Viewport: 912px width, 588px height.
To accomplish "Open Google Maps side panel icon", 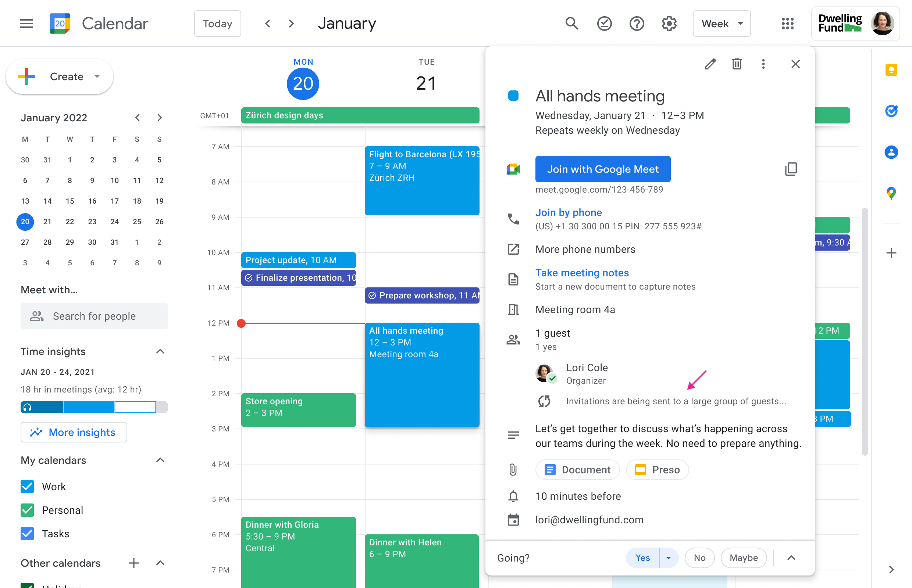I will 891,193.
